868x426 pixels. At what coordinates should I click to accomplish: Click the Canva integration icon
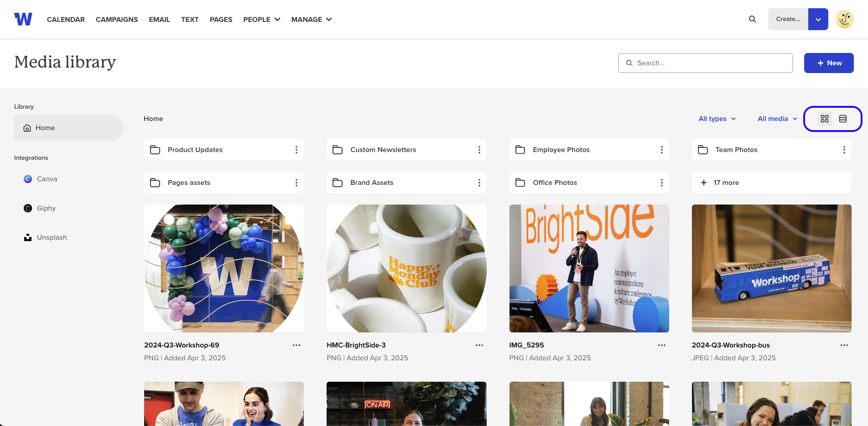point(28,179)
